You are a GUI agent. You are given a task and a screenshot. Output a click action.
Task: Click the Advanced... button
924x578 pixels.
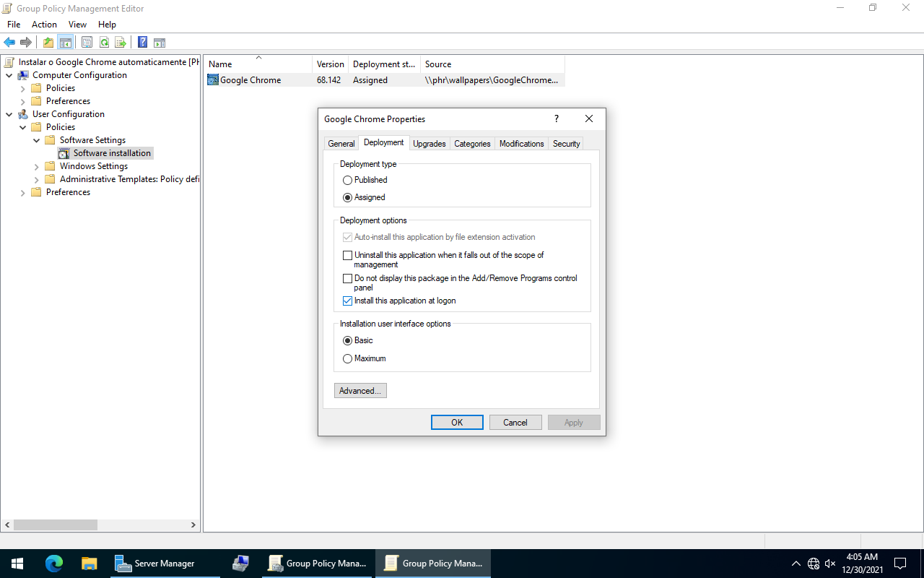point(360,391)
